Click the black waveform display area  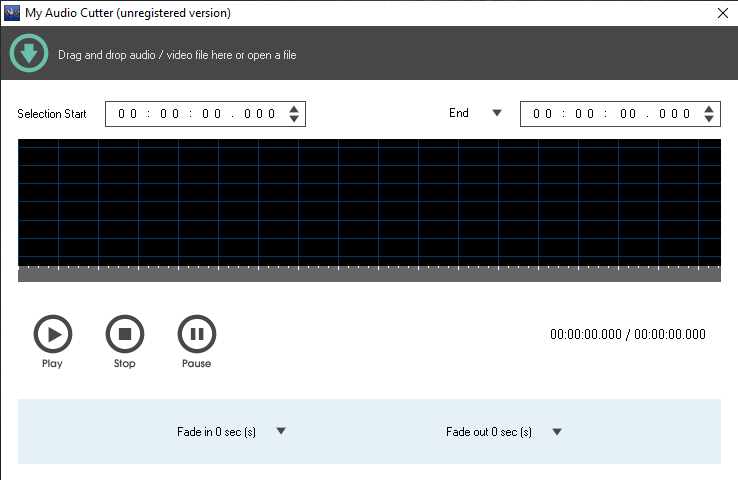point(369,203)
